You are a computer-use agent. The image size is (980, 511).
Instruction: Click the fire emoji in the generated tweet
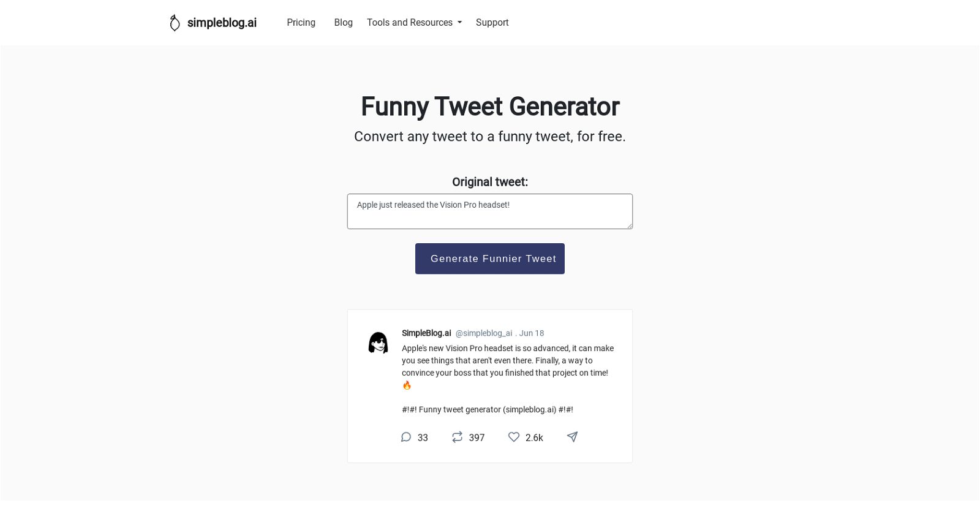pyautogui.click(x=406, y=385)
